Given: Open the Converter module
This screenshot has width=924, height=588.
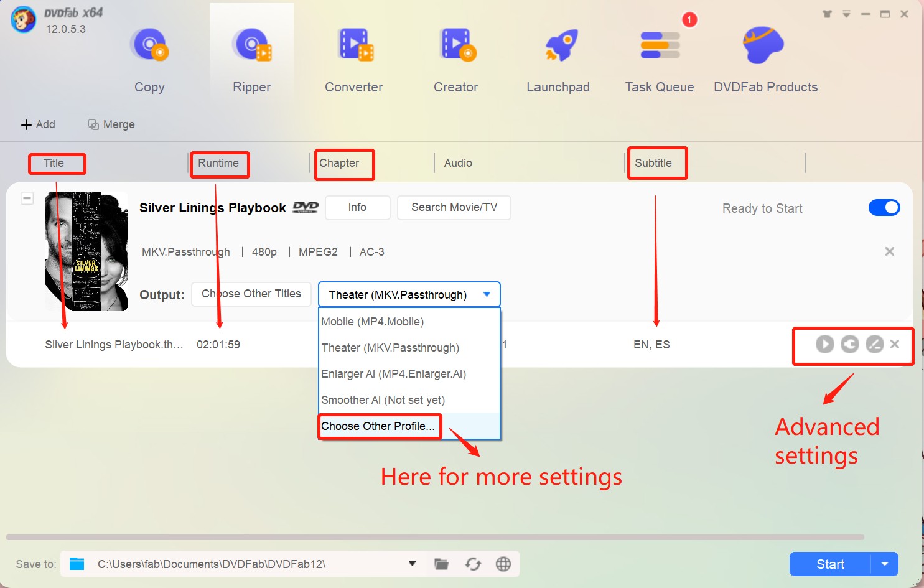Looking at the screenshot, I should coord(353,60).
